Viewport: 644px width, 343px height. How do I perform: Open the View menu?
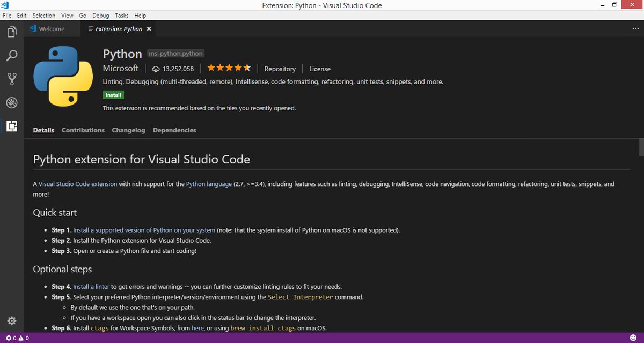click(67, 16)
